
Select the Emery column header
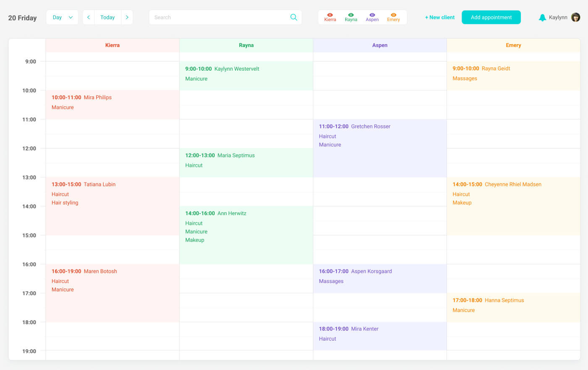click(513, 45)
